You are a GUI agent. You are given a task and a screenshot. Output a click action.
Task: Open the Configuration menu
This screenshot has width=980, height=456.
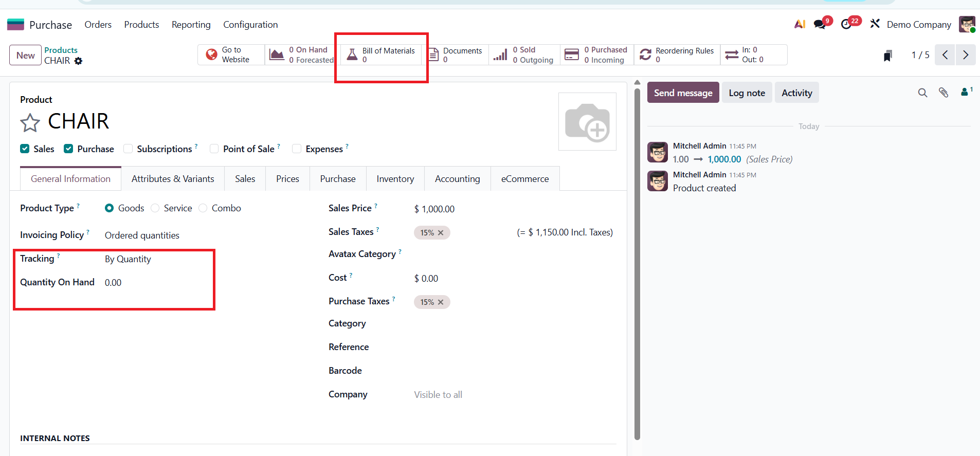pyautogui.click(x=250, y=25)
